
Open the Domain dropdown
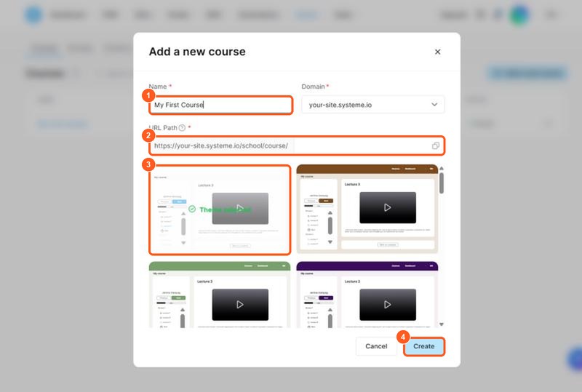point(373,105)
